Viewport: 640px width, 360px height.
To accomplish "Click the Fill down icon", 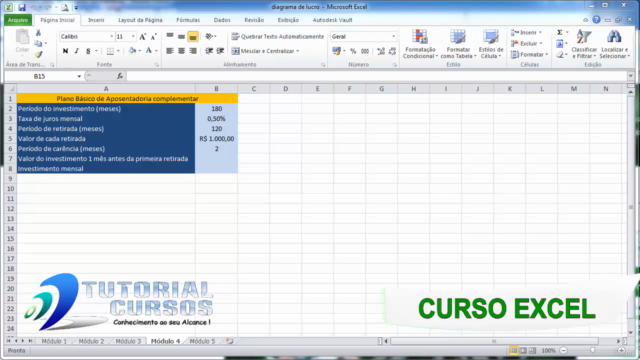I will click(560, 43).
